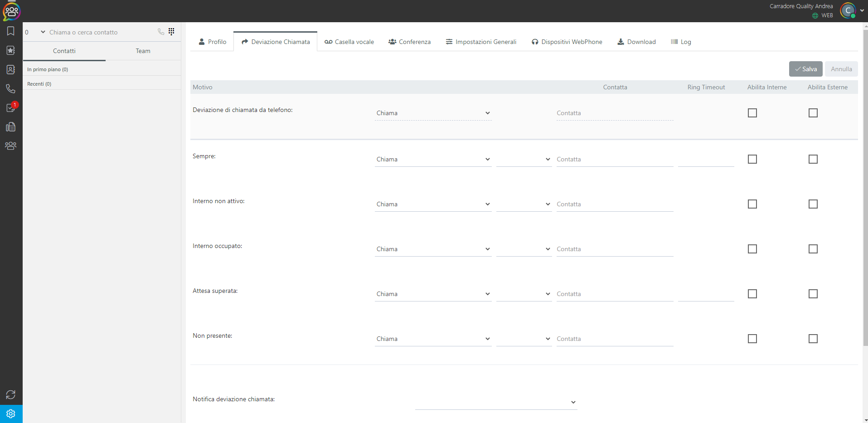Open the Download tab
Image resolution: width=868 pixels, height=423 pixels.
637,42
